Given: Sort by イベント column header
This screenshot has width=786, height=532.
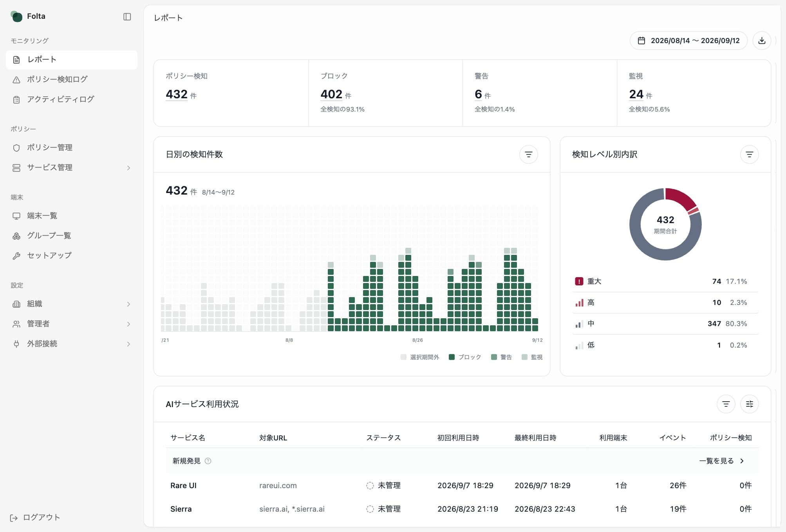Looking at the screenshot, I should (x=672, y=438).
